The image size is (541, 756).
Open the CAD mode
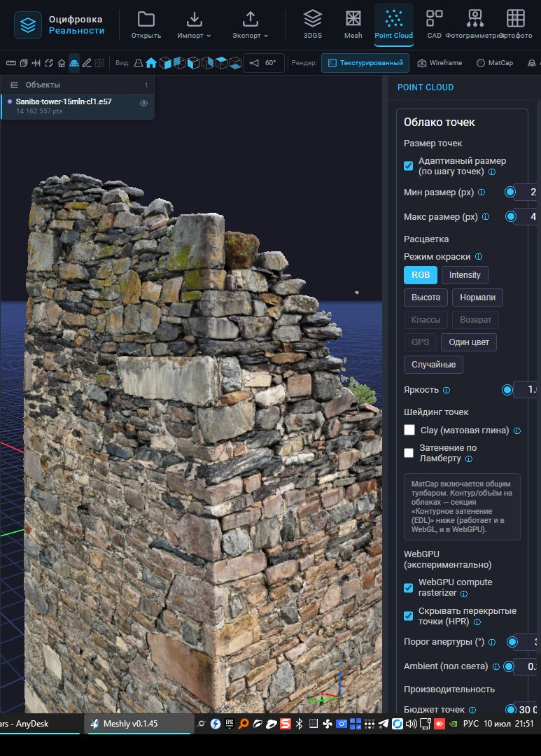coord(434,24)
